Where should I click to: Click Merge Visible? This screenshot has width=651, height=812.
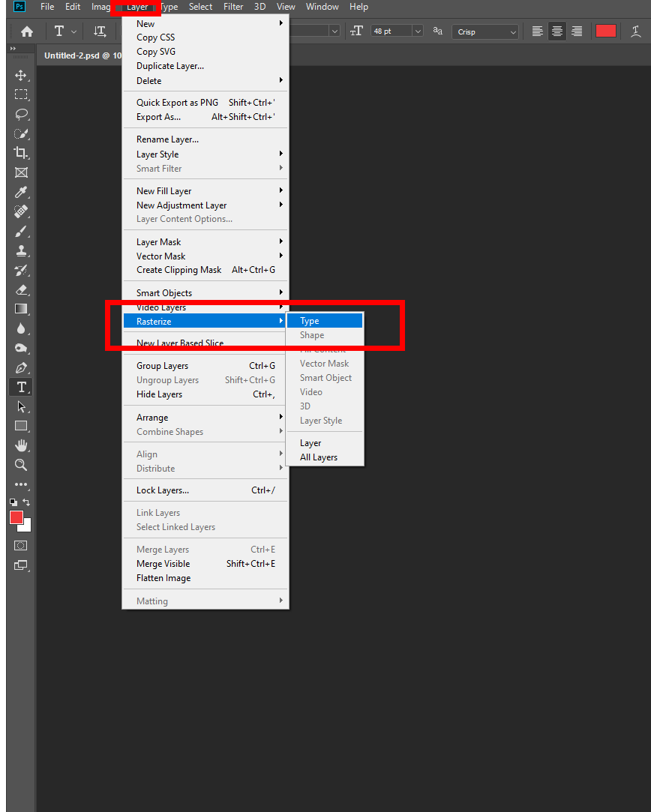205,563
